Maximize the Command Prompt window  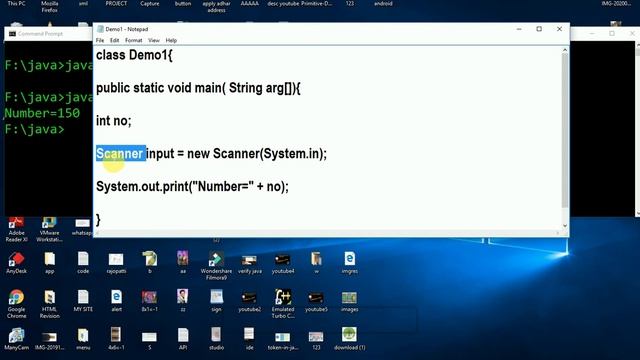pyautogui.click(x=611, y=33)
